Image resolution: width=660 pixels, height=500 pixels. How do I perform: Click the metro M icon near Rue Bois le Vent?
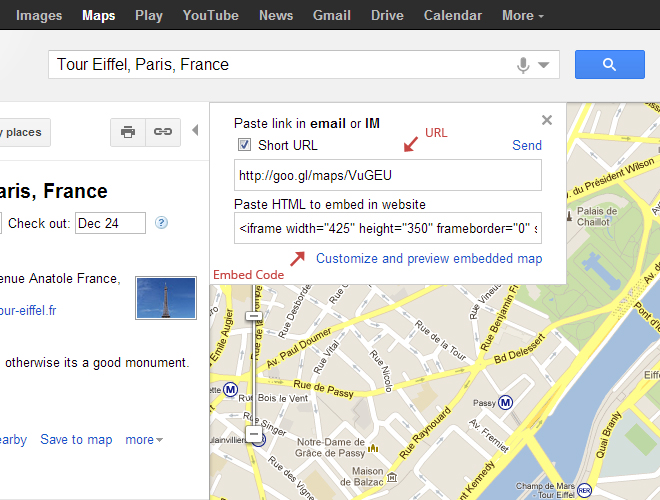230,390
